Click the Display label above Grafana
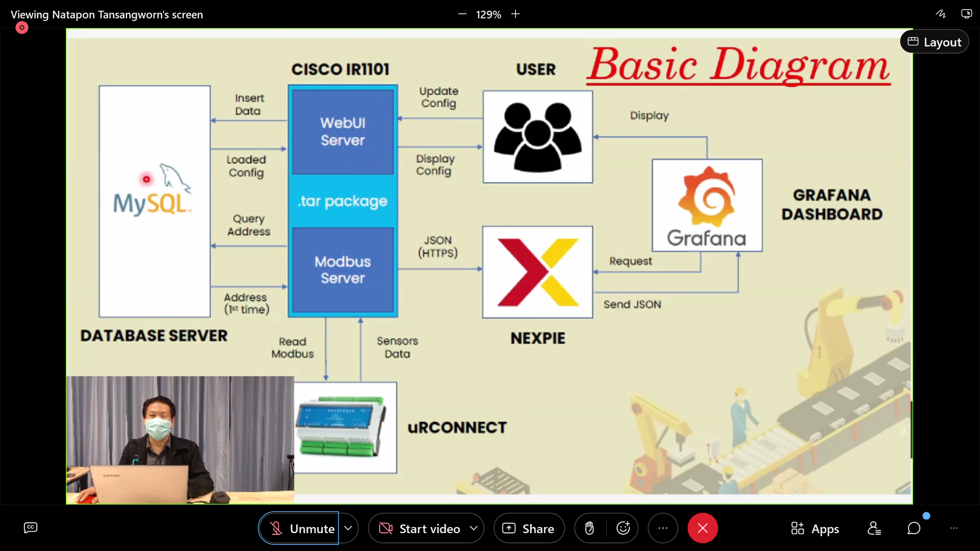 click(x=649, y=116)
